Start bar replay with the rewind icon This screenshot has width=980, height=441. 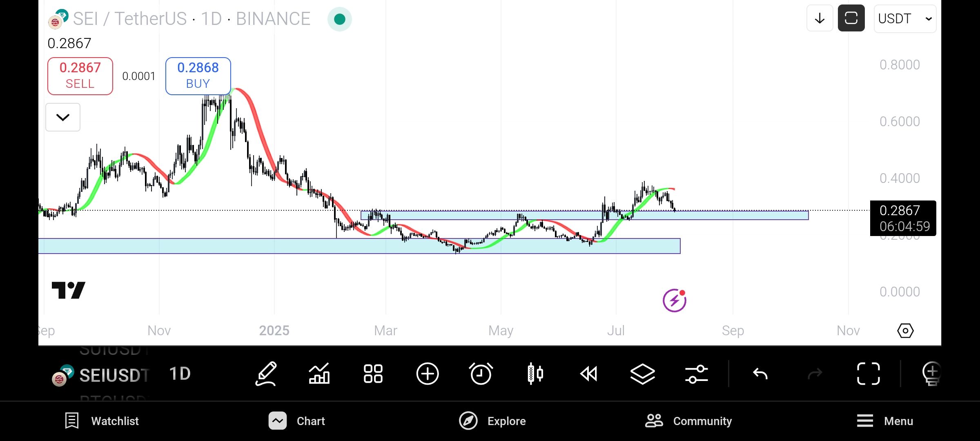[588, 374]
